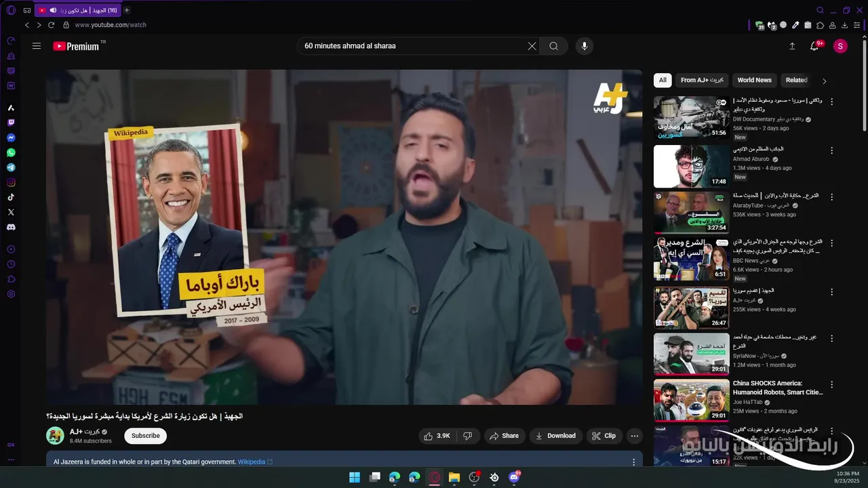
Task: Open Easy Setup sliders icon
Action: [x=857, y=25]
